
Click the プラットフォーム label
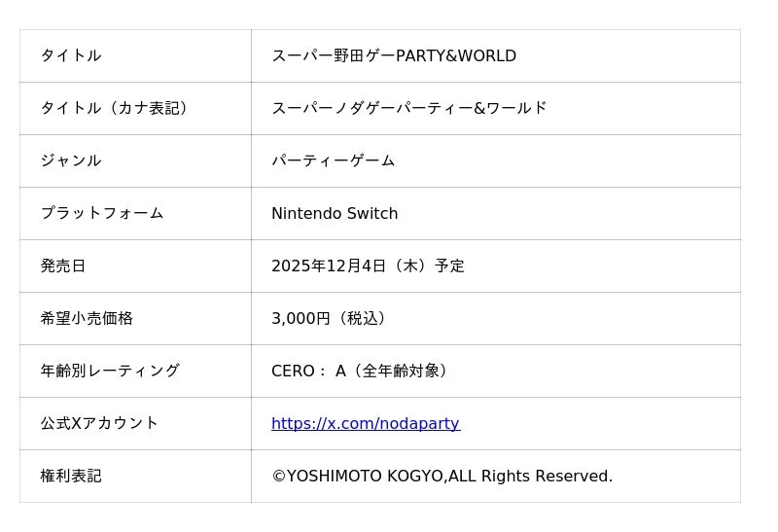tap(102, 214)
